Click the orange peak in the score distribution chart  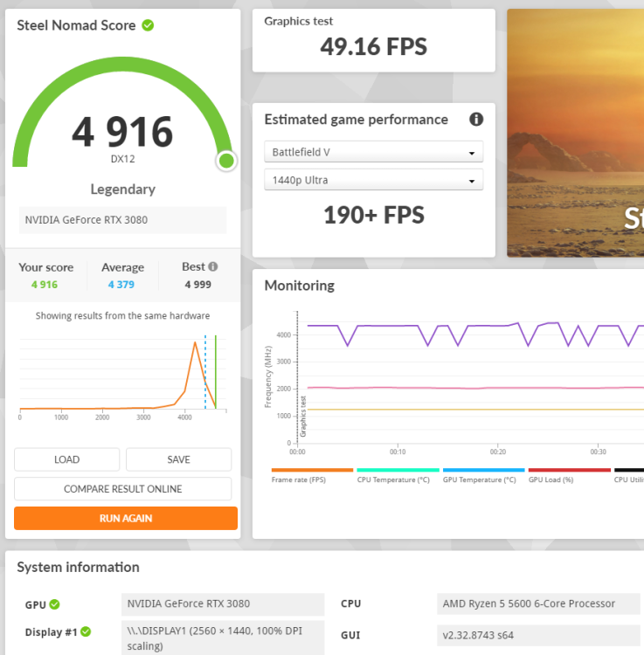pos(195,343)
